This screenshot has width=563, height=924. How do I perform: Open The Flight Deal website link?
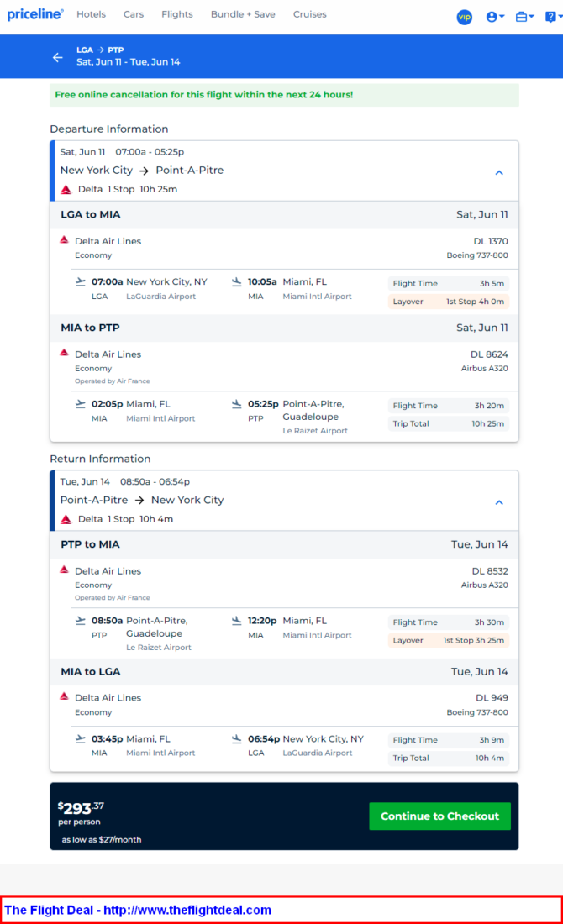coord(138,910)
